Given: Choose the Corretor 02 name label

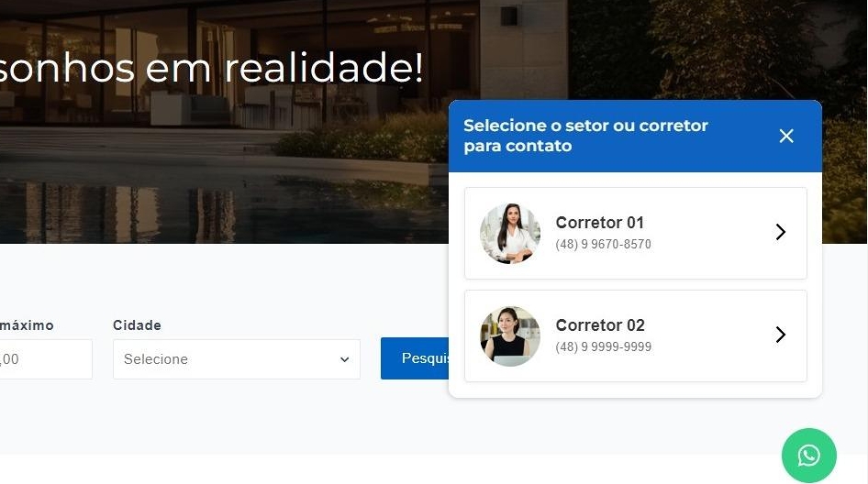Looking at the screenshot, I should pos(600,325).
